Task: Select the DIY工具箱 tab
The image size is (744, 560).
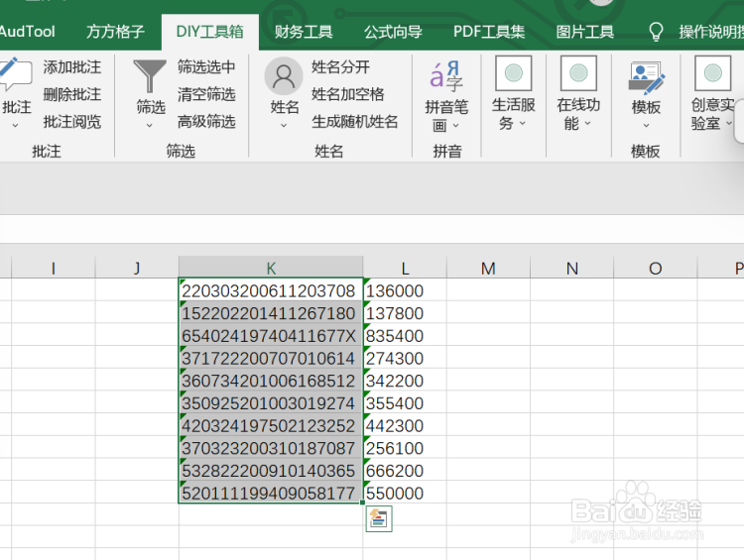Action: coord(209,32)
